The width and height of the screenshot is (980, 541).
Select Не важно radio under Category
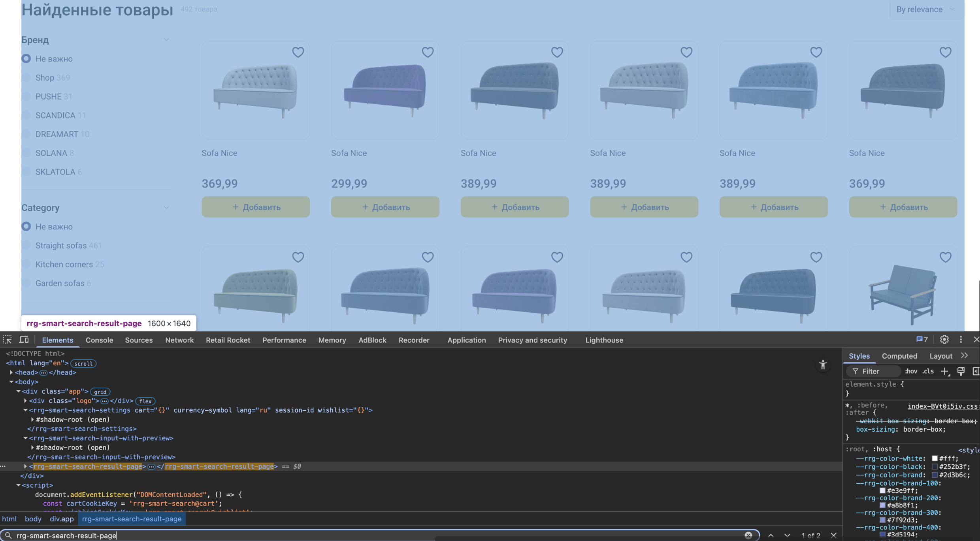tap(26, 226)
